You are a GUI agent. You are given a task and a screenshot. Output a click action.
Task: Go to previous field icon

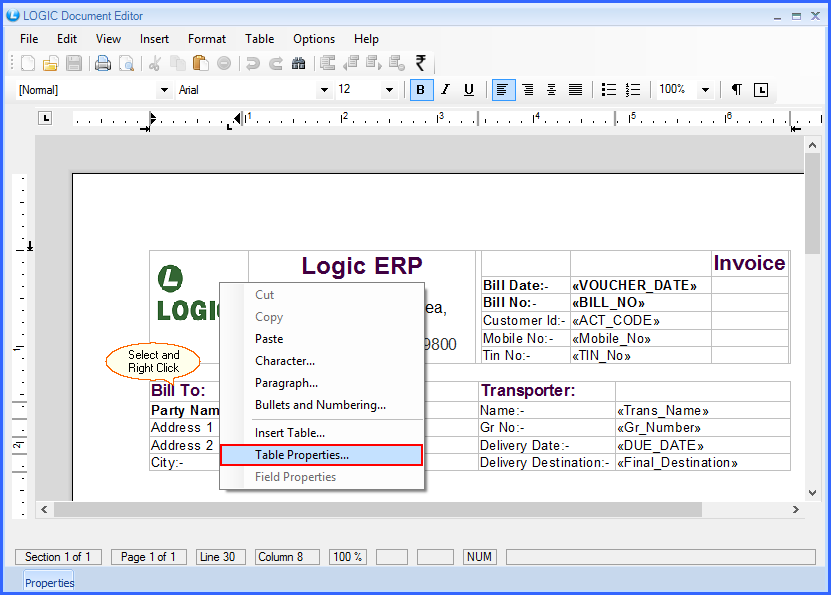click(351, 64)
